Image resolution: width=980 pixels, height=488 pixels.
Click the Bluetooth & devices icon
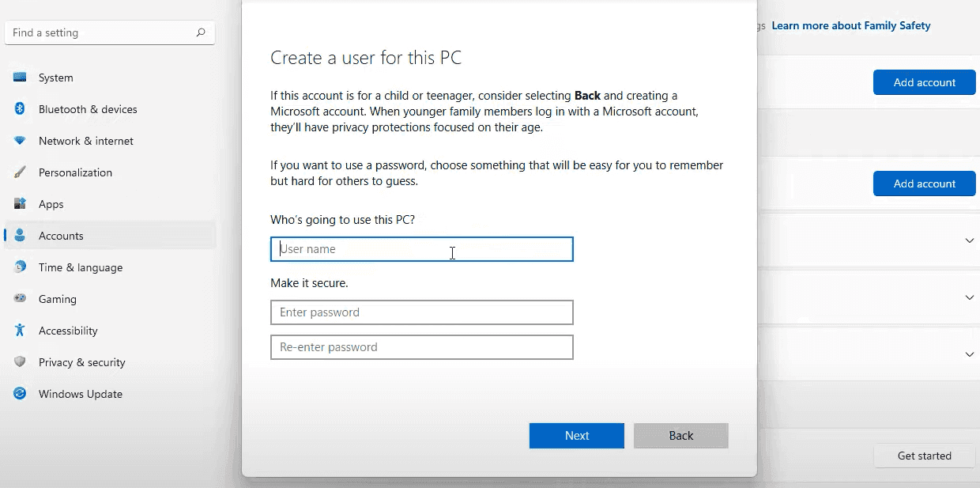21,109
